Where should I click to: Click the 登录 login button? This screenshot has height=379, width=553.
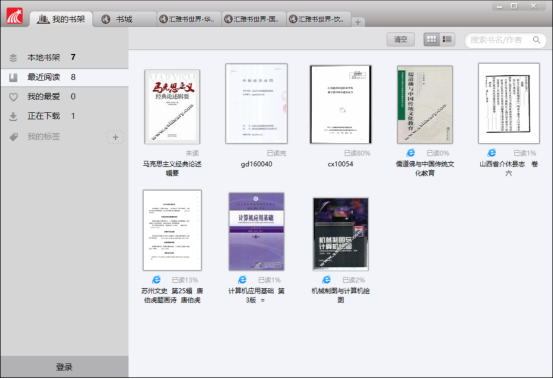[64, 367]
